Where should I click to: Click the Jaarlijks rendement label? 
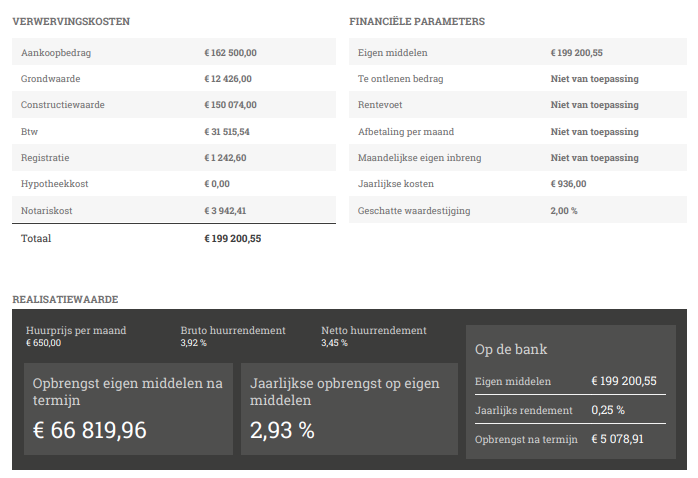pos(524,410)
